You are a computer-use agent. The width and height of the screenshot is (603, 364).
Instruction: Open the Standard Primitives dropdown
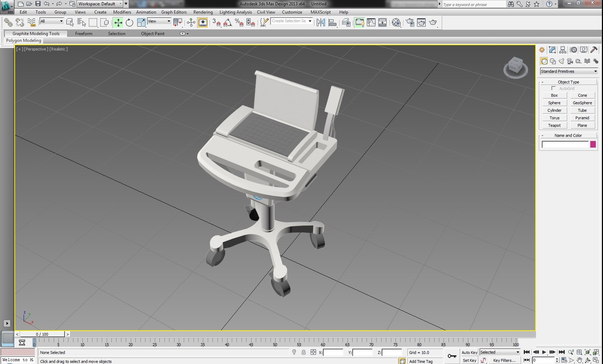[569, 71]
